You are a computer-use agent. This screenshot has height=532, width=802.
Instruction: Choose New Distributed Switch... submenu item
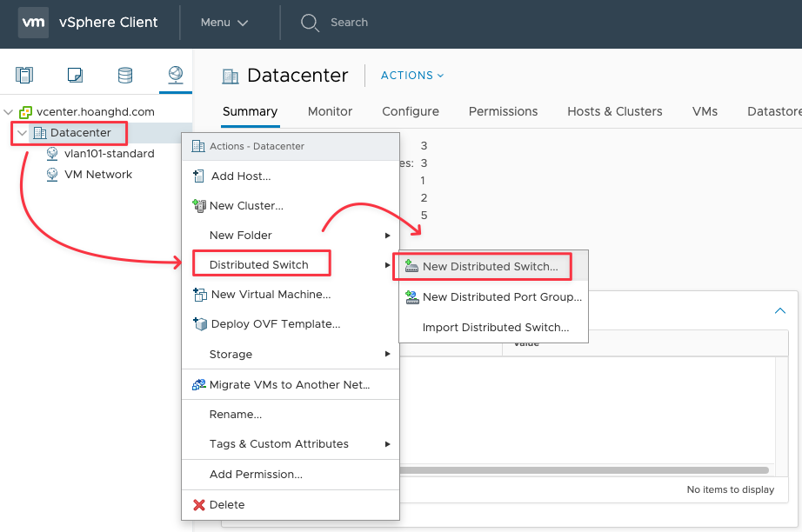coord(493,266)
